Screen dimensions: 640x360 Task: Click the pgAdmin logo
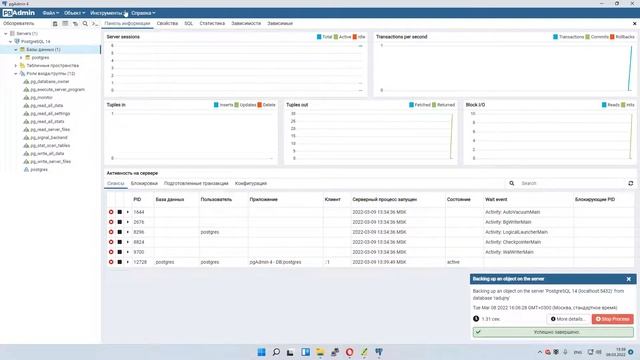pyautogui.click(x=19, y=13)
